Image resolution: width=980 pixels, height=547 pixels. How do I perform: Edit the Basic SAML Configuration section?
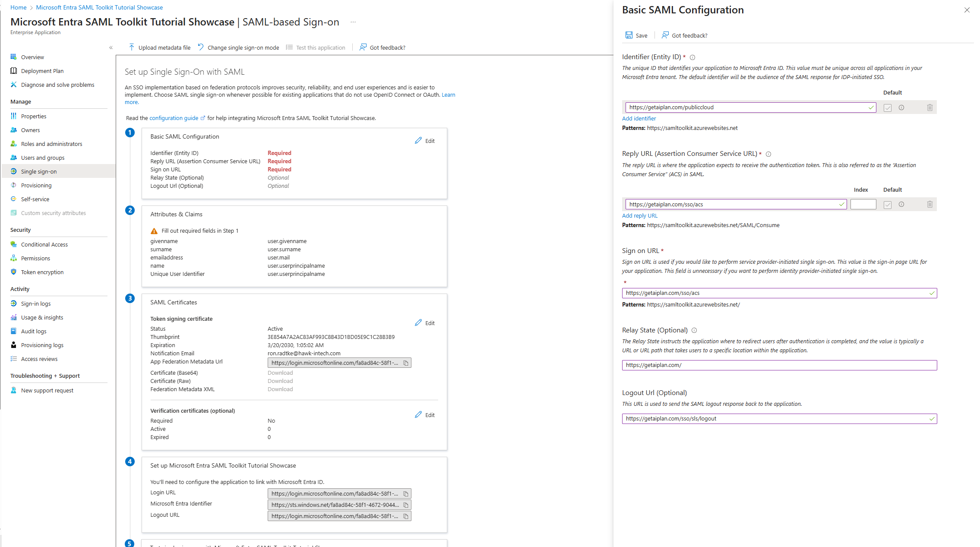tap(425, 141)
